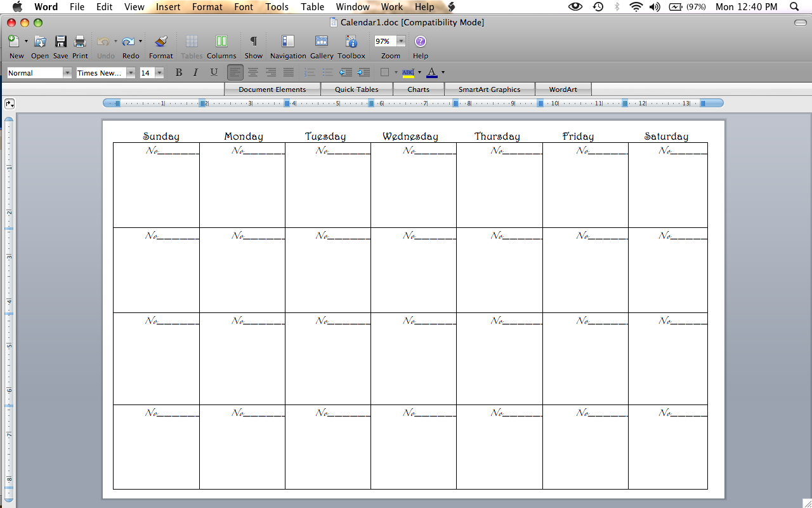Toggle Bold formatting

[x=179, y=72]
